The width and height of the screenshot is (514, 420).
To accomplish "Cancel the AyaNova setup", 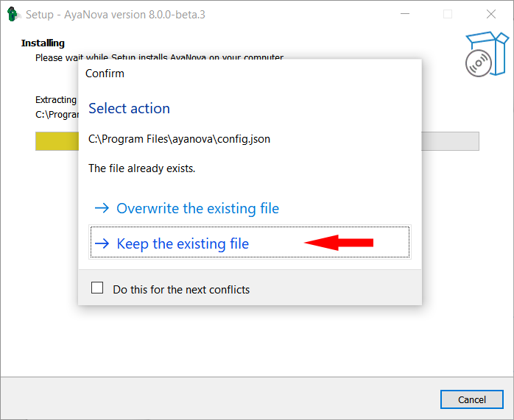I will click(472, 399).
